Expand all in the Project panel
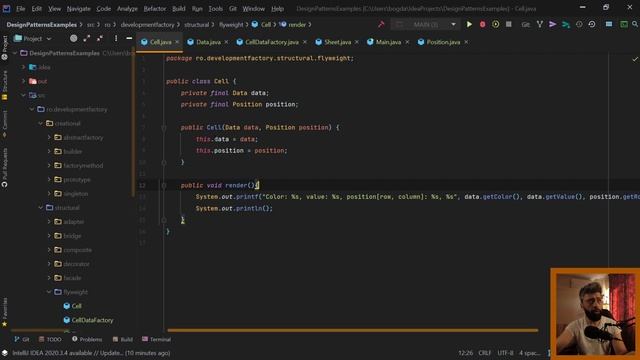This screenshot has width=640, height=360. (x=87, y=38)
